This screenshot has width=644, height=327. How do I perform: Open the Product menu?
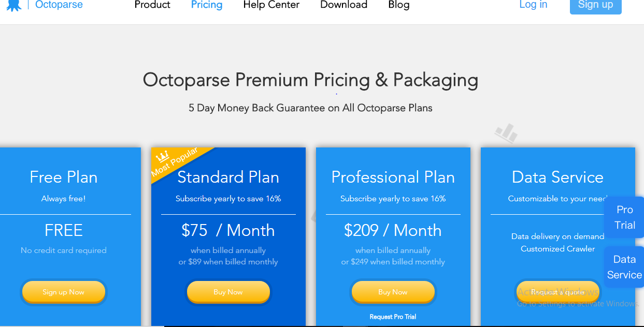[152, 5]
